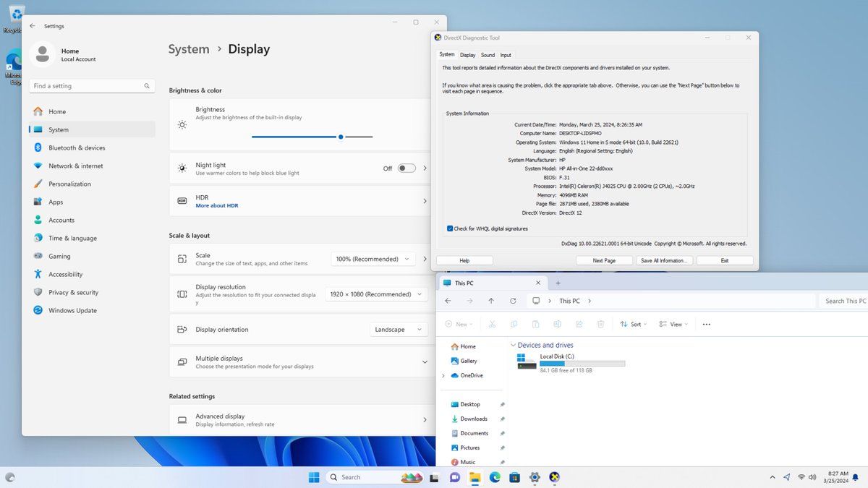
Task: Turn on the Night light switch
Action: [407, 168]
